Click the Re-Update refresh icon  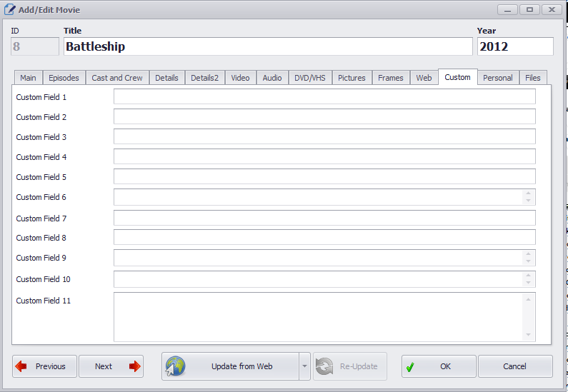click(324, 366)
